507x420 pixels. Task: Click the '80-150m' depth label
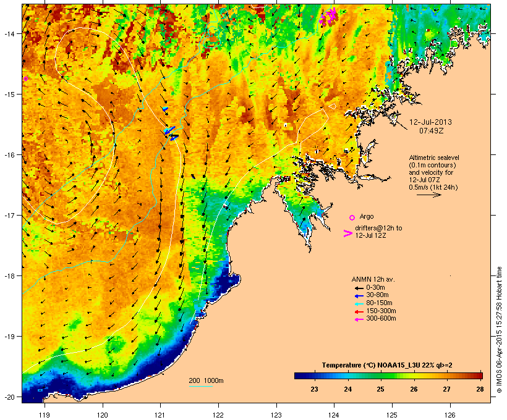(379, 303)
